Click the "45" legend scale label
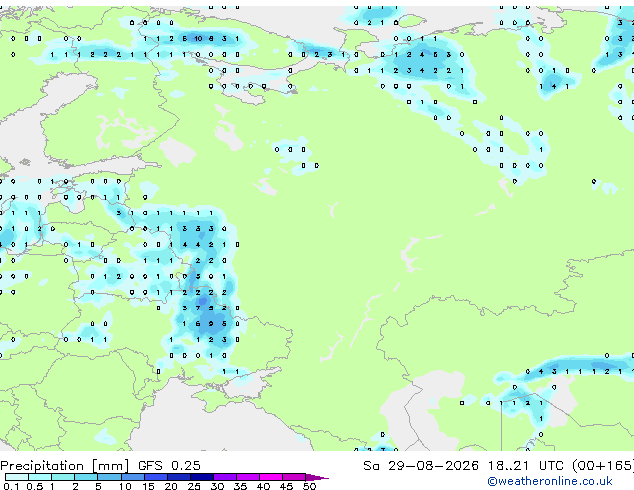634x490 pixels. pos(287,486)
